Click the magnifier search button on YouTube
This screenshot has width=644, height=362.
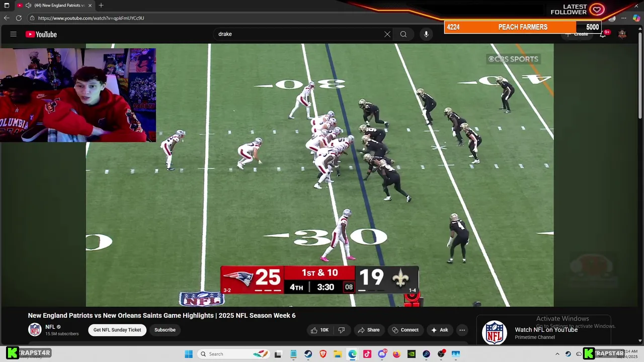pos(404,34)
